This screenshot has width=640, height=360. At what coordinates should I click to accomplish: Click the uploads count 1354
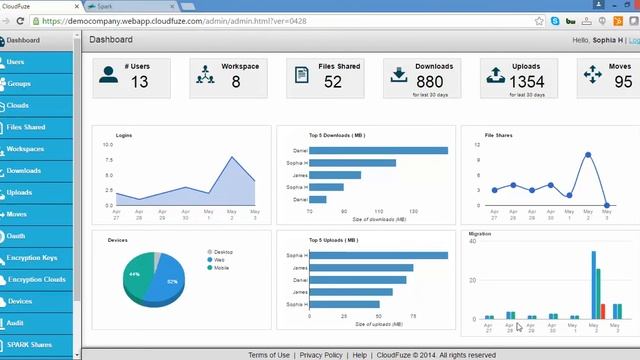(527, 82)
